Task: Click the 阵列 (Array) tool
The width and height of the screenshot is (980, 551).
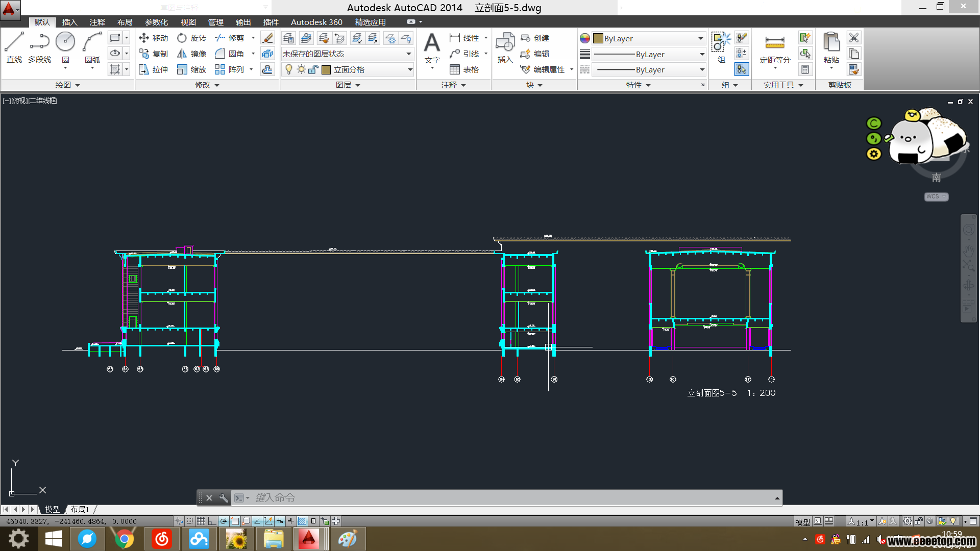Action: [x=230, y=70]
